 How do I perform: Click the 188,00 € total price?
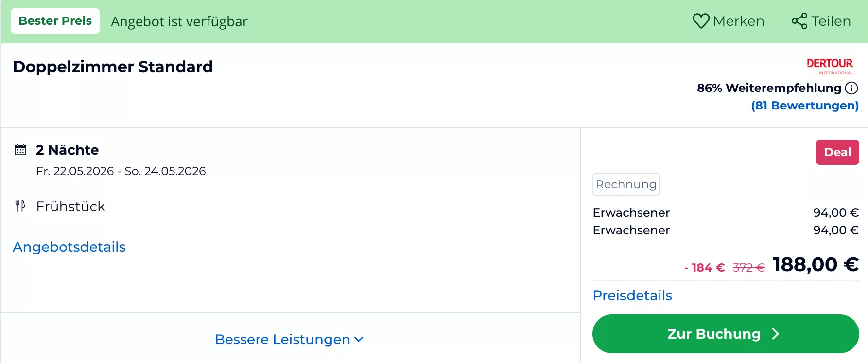point(816,265)
